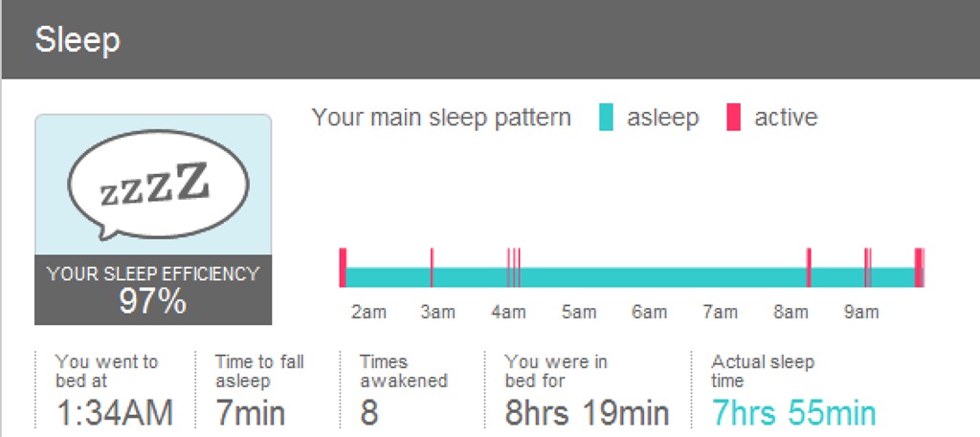Click the 1:34AM bedtime value
The image size is (980, 437).
114,414
